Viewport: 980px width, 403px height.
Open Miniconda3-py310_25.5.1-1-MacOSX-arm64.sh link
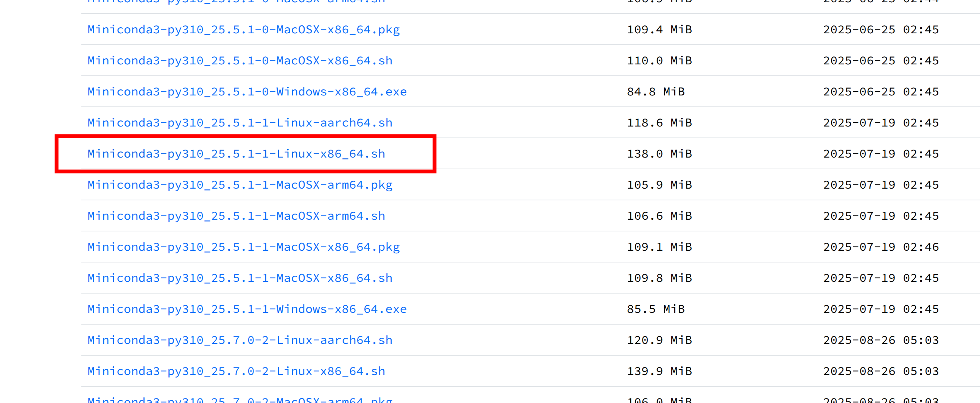[x=236, y=216]
